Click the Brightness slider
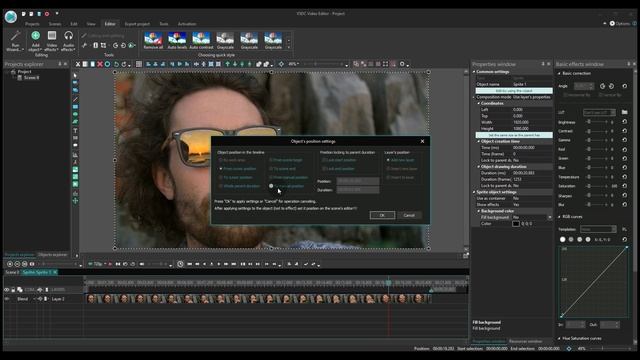Image resolution: width=640 pixels, height=360 pixels. pos(597,122)
